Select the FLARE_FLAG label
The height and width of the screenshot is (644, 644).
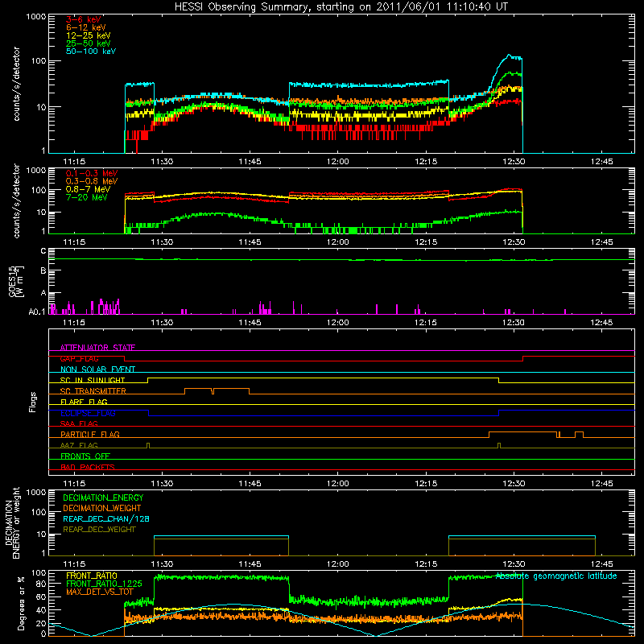click(84, 402)
